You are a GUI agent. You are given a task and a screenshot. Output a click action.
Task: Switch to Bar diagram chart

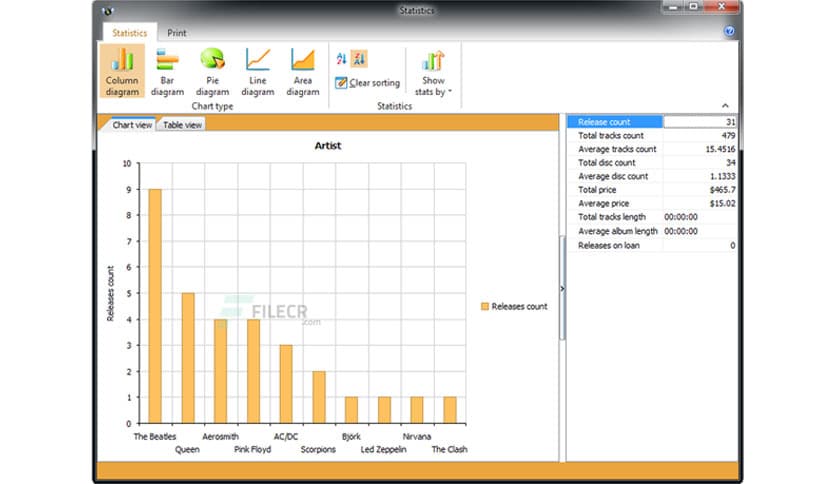[x=167, y=71]
